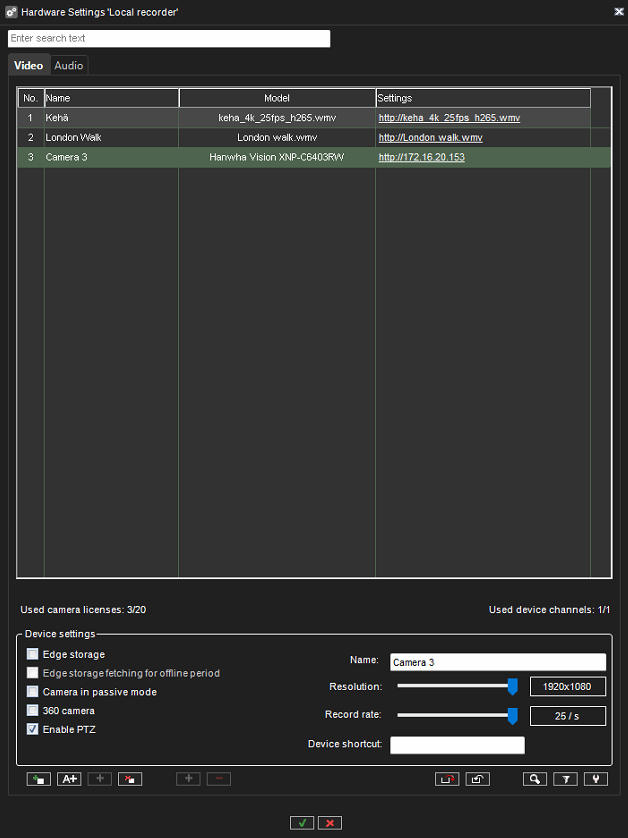
Task: Uncheck the Enable PTZ checkbox
Action: point(33,729)
